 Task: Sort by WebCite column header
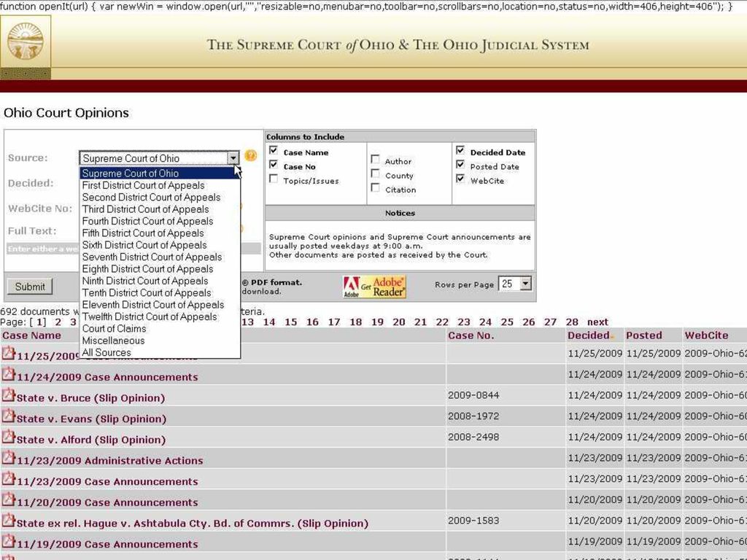706,335
